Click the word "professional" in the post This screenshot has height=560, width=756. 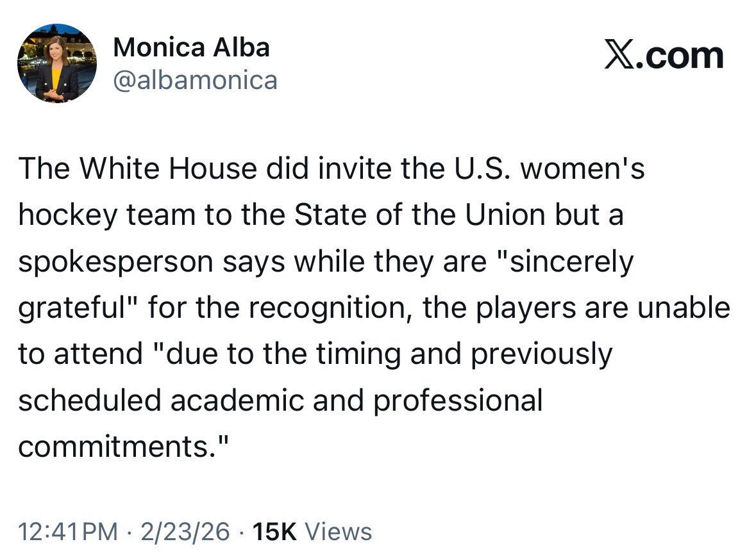[x=457, y=401]
